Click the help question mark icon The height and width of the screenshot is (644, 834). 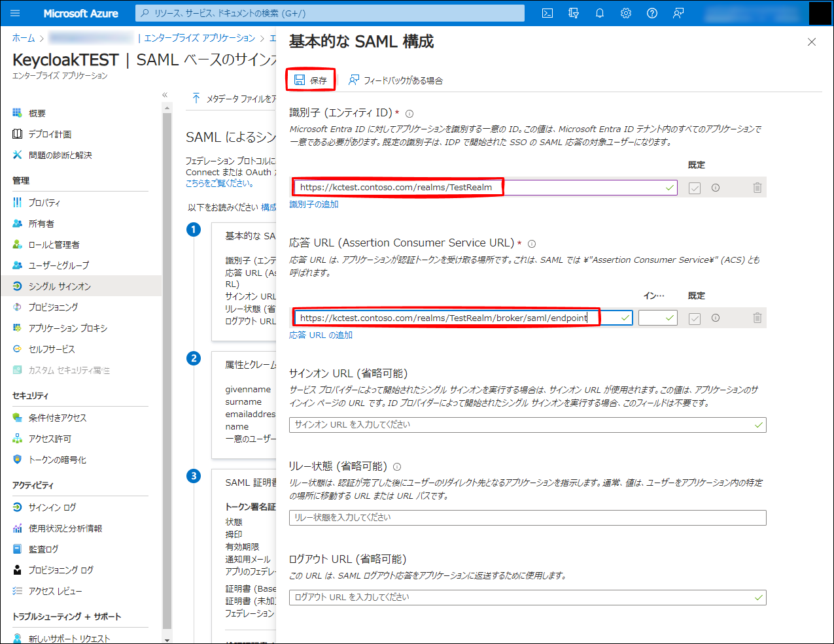tap(652, 13)
